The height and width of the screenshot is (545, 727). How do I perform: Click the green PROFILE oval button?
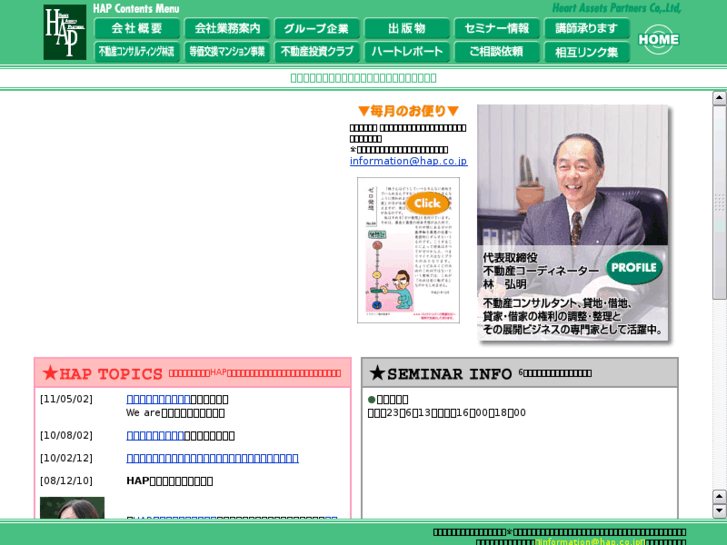click(634, 268)
